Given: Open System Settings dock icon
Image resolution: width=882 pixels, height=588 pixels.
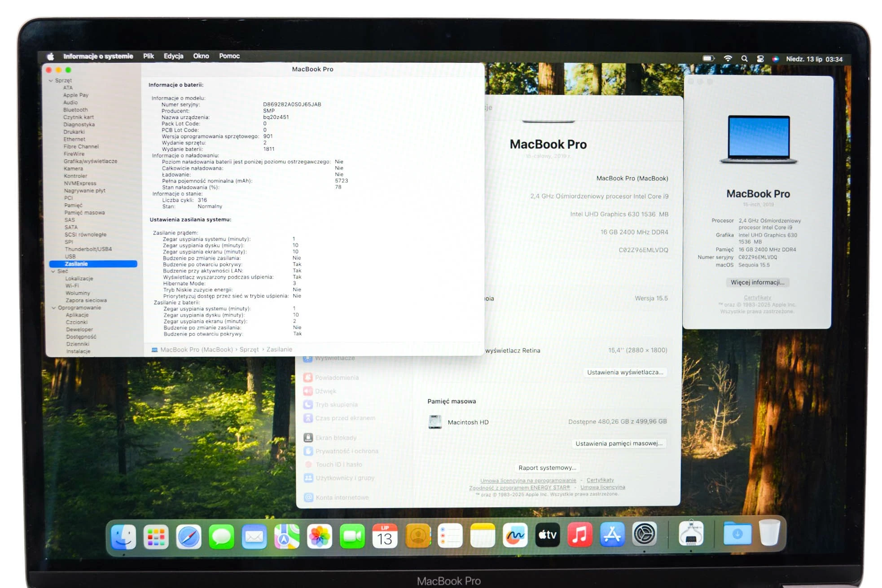Looking at the screenshot, I should 645,534.
